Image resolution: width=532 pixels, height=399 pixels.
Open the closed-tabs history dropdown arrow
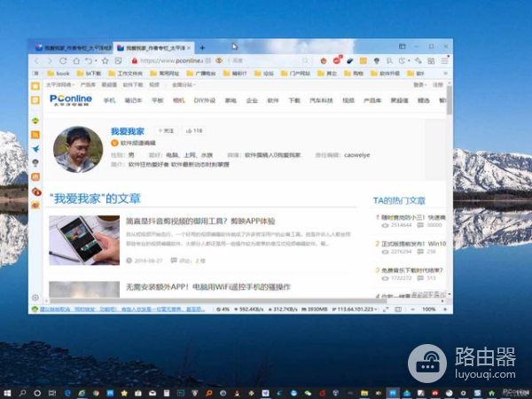click(96, 60)
